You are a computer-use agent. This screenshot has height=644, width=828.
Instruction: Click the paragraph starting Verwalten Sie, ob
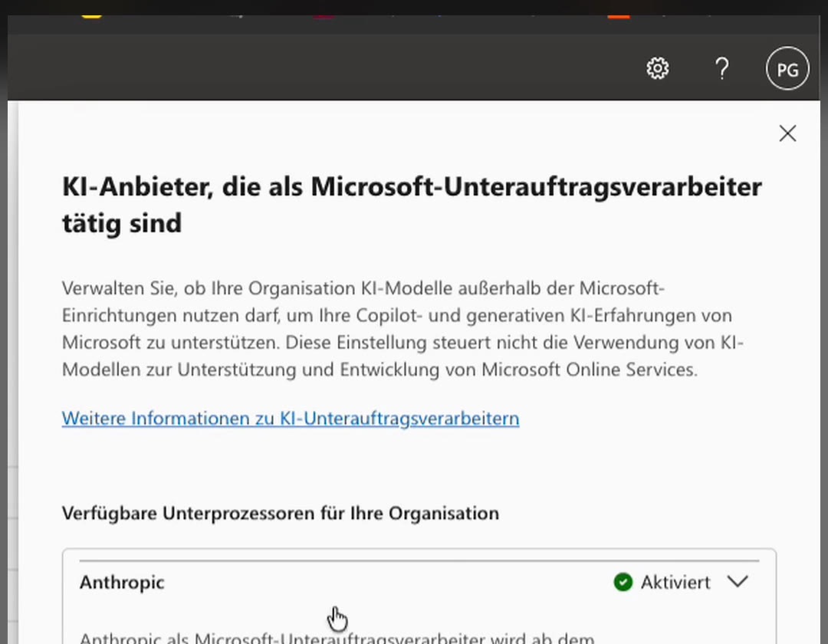(402, 329)
